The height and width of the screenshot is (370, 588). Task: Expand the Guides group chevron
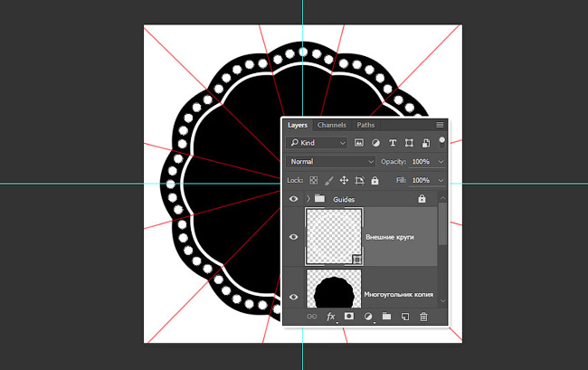[x=308, y=199]
